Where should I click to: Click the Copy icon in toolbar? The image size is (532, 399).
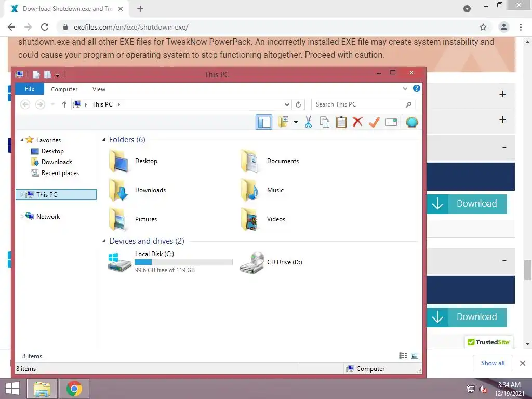pyautogui.click(x=325, y=122)
